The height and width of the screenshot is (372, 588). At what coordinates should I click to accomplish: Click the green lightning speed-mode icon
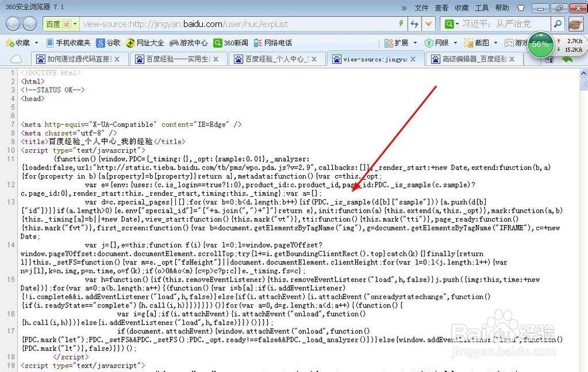[x=401, y=24]
